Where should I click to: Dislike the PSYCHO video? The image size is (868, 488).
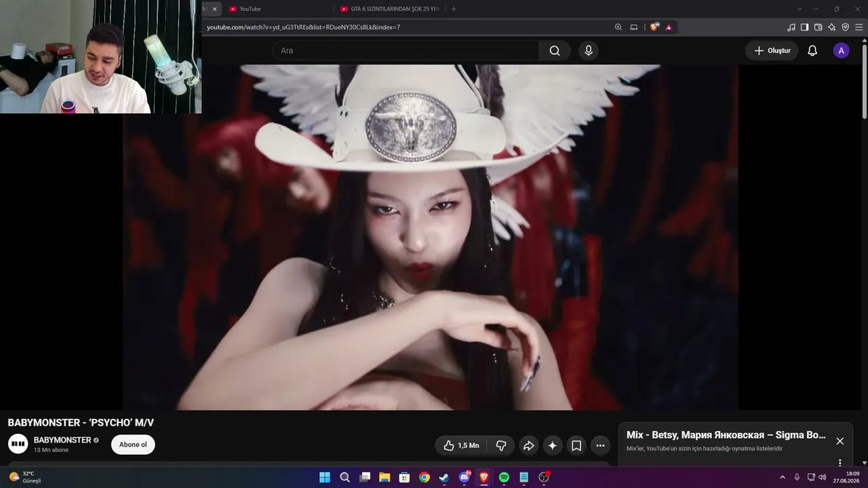click(x=501, y=445)
